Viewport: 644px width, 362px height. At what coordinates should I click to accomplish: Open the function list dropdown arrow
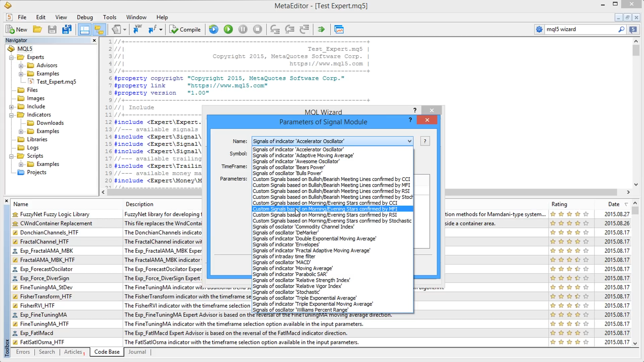[x=161, y=29]
